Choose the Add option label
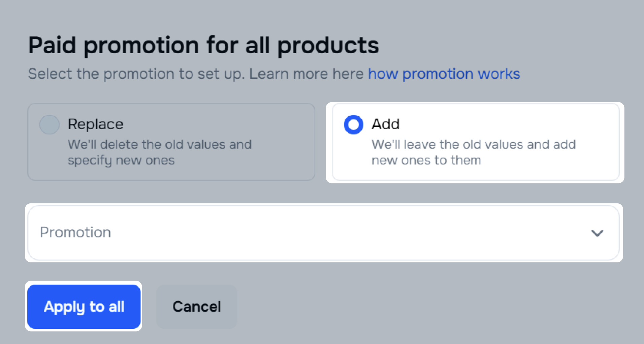This screenshot has width=644, height=344. [386, 124]
